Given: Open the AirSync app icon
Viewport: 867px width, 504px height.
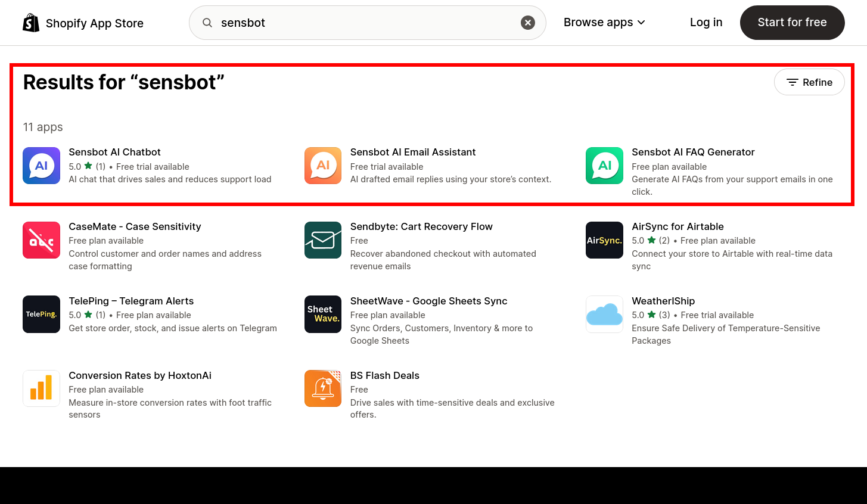Looking at the screenshot, I should tap(604, 240).
